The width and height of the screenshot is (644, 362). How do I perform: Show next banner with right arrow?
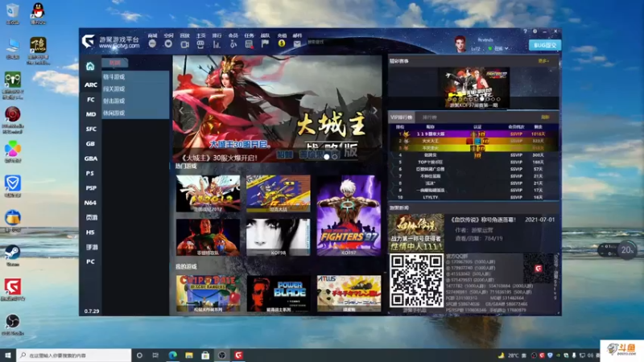pos(374,111)
